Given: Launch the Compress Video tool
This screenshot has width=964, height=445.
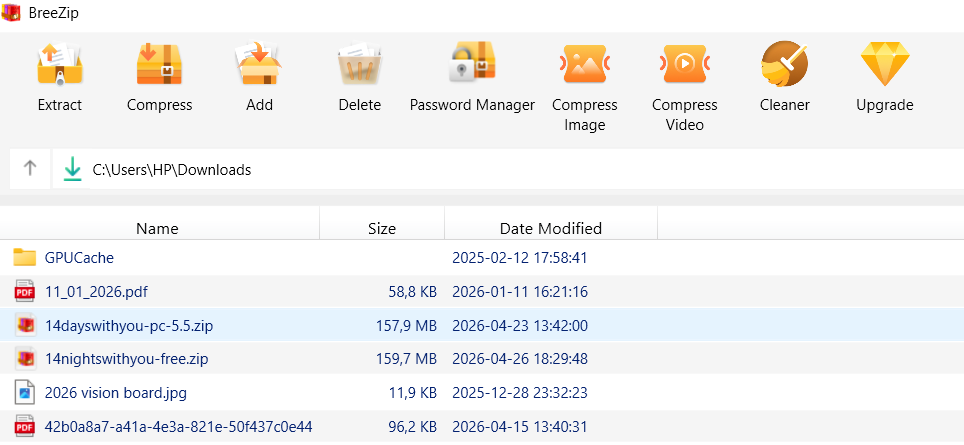Looking at the screenshot, I should [x=685, y=66].
